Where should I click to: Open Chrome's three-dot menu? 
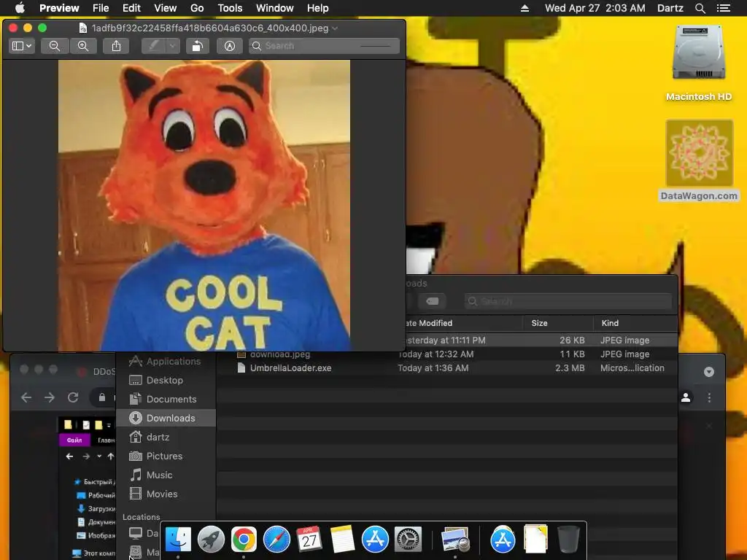pyautogui.click(x=709, y=397)
